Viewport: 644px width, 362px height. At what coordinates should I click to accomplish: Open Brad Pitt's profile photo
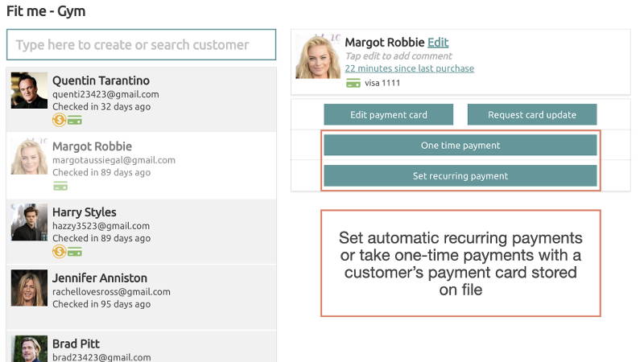click(x=29, y=349)
